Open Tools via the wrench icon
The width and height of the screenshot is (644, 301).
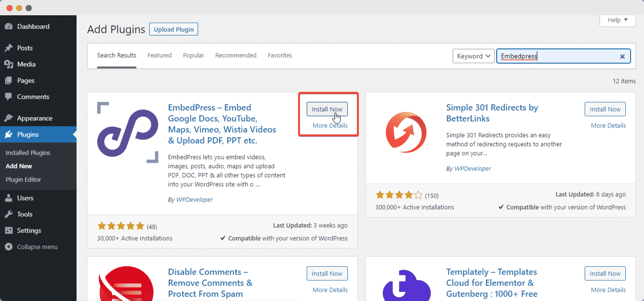[x=9, y=215]
